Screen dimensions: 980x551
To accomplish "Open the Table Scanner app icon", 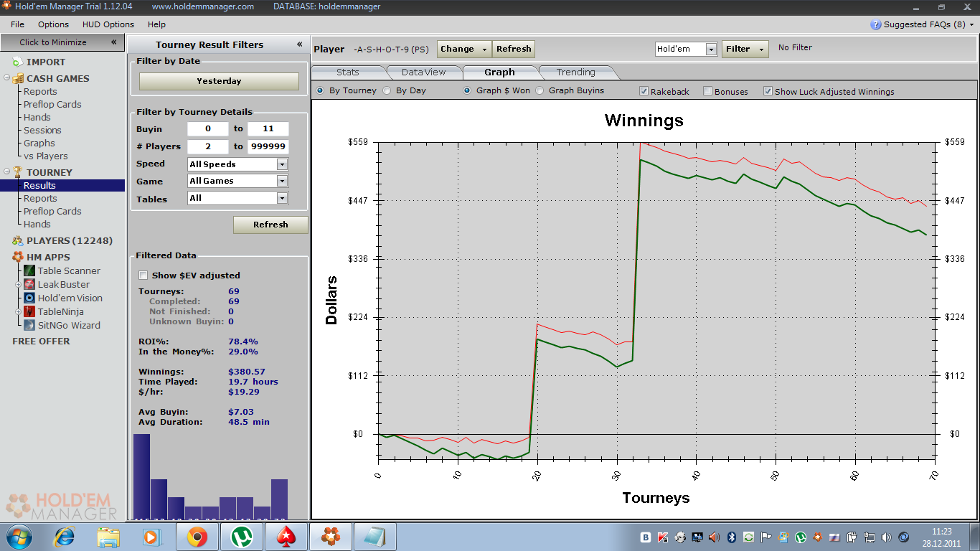I will (29, 270).
